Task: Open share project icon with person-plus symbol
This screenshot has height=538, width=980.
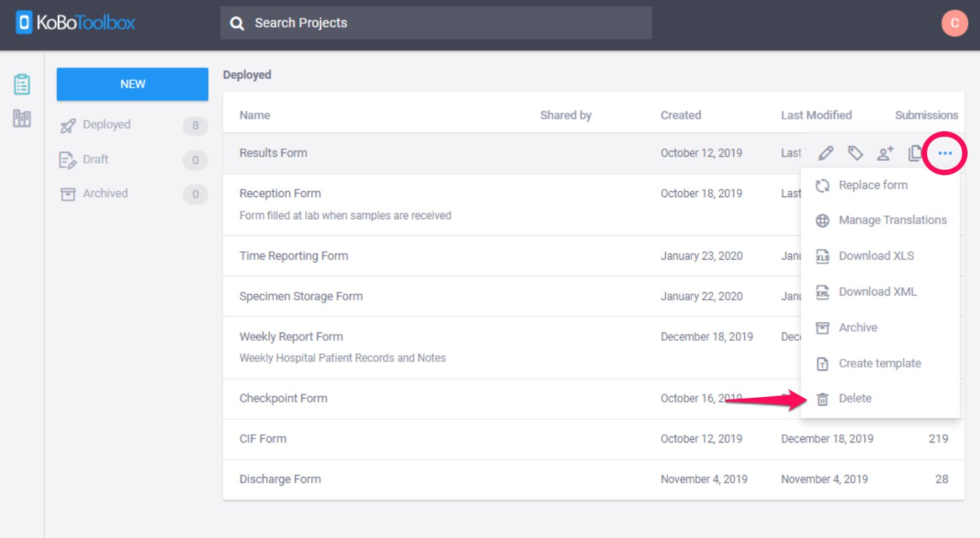Action: 885,153
